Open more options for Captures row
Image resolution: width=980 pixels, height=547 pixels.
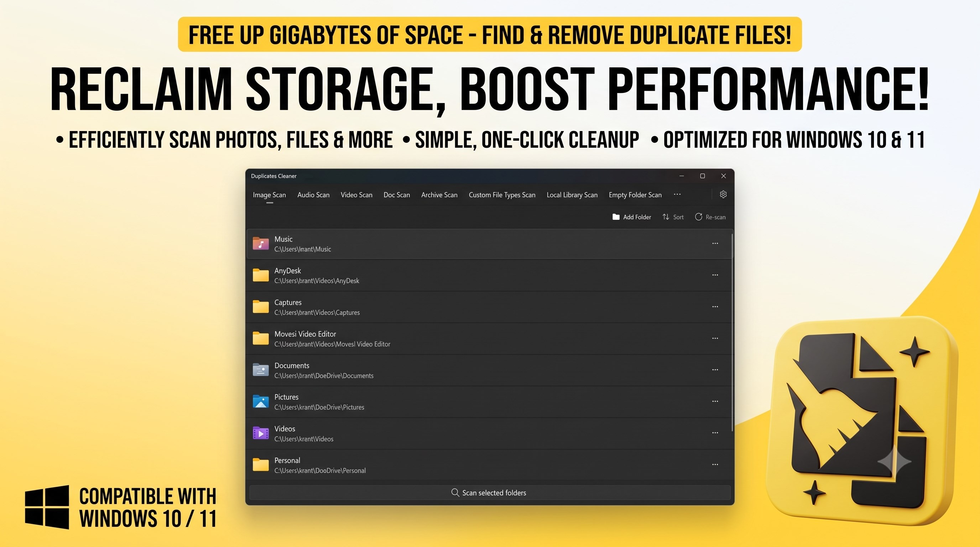(715, 307)
